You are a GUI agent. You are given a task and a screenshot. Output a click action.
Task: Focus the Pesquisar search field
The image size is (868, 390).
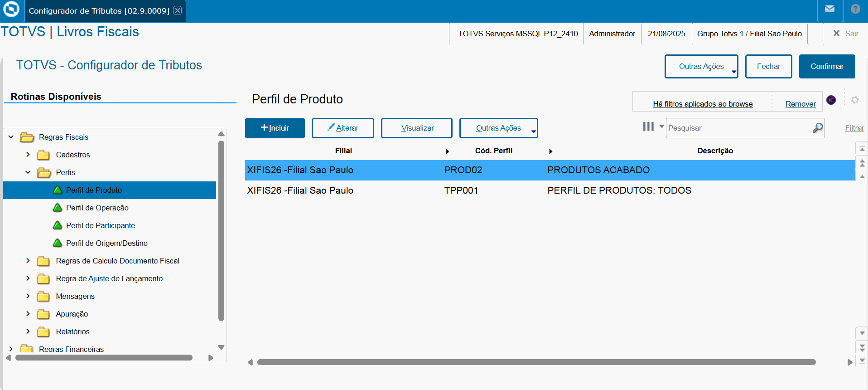tap(738, 128)
